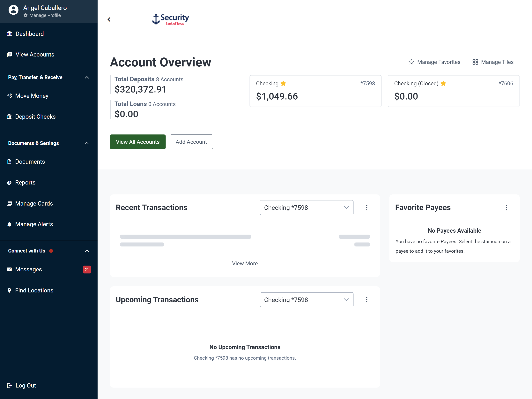The image size is (532, 399).
Task: Click the Connect with Us red dot
Action: pyautogui.click(x=51, y=251)
